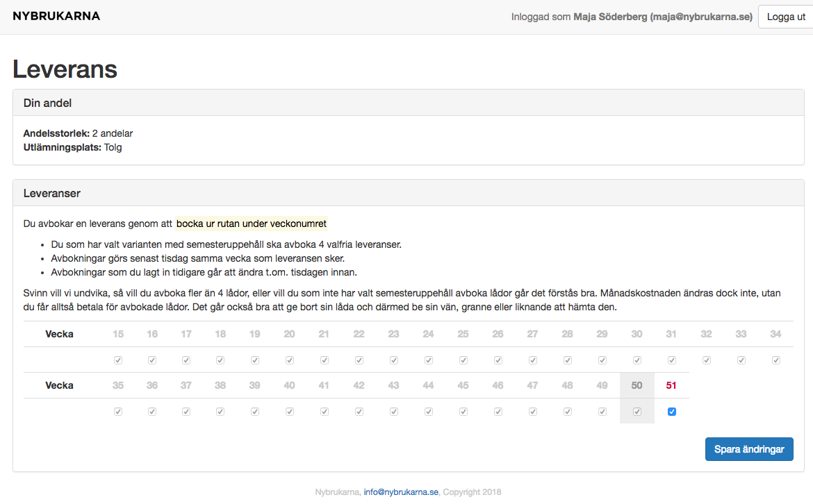The width and height of the screenshot is (813, 504).
Task: Toggle the checkbox under week 25
Action: 463,360
